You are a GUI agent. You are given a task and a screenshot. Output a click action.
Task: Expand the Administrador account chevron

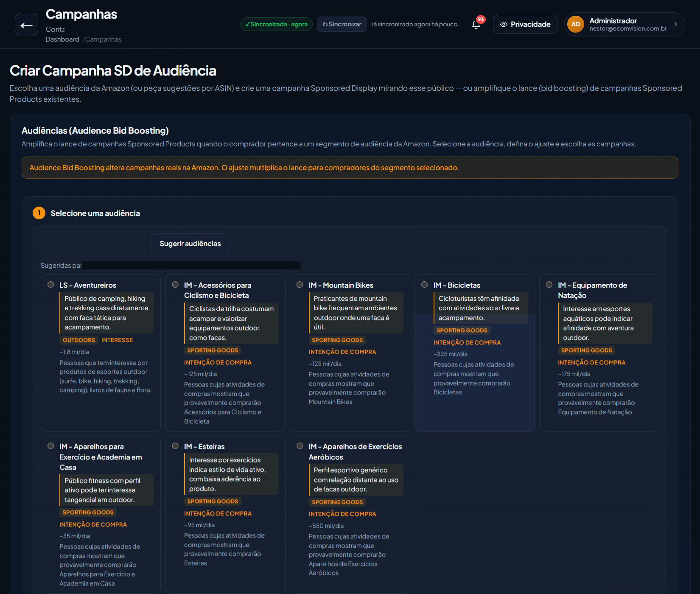(x=676, y=24)
